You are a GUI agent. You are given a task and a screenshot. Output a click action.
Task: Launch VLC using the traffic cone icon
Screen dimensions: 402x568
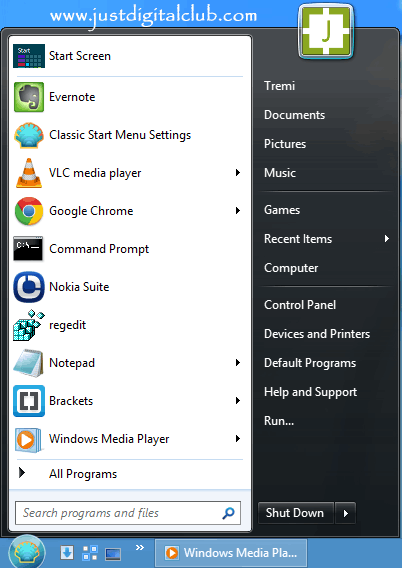[29, 173]
